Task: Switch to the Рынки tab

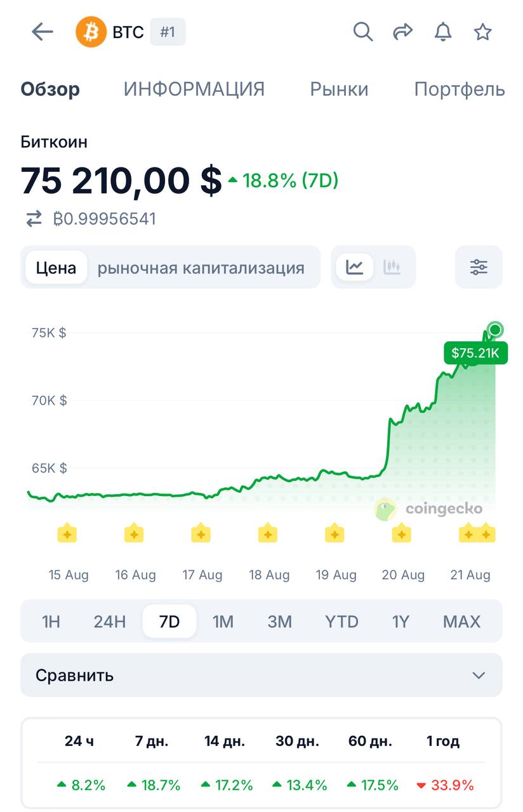Action: pyautogui.click(x=339, y=89)
